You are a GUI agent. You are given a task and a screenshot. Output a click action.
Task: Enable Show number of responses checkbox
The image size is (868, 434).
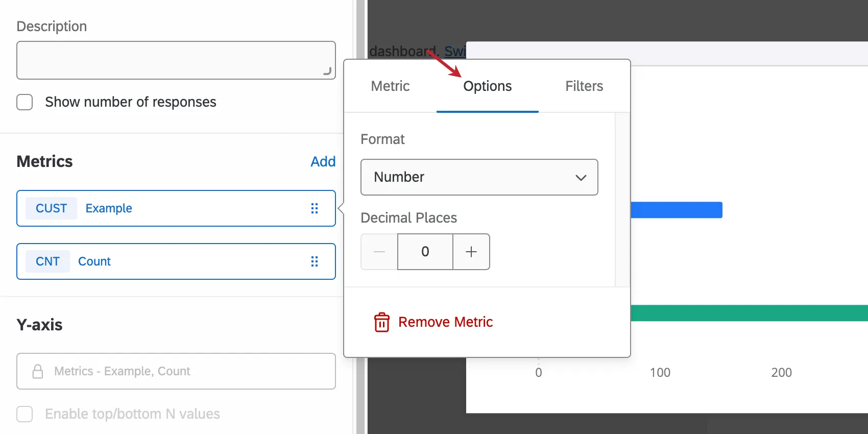tap(25, 102)
